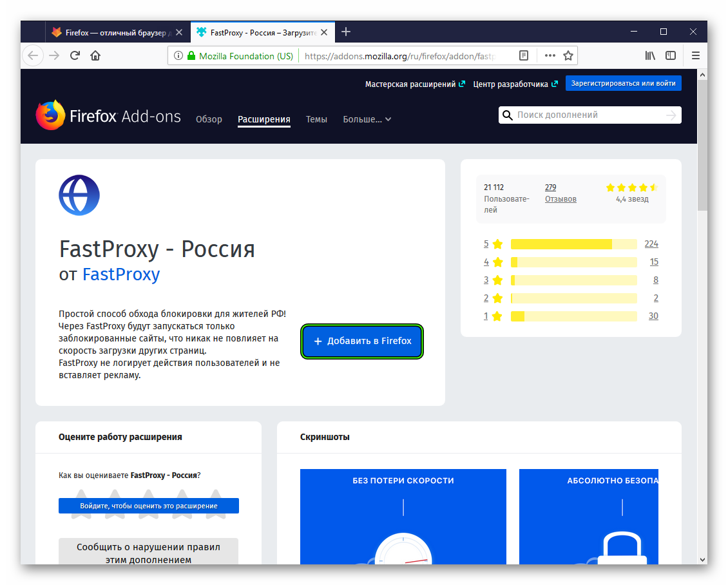Viewport: 728px width, 585px height.
Task: Click the 1-star rating row label
Action: pyautogui.click(x=493, y=316)
